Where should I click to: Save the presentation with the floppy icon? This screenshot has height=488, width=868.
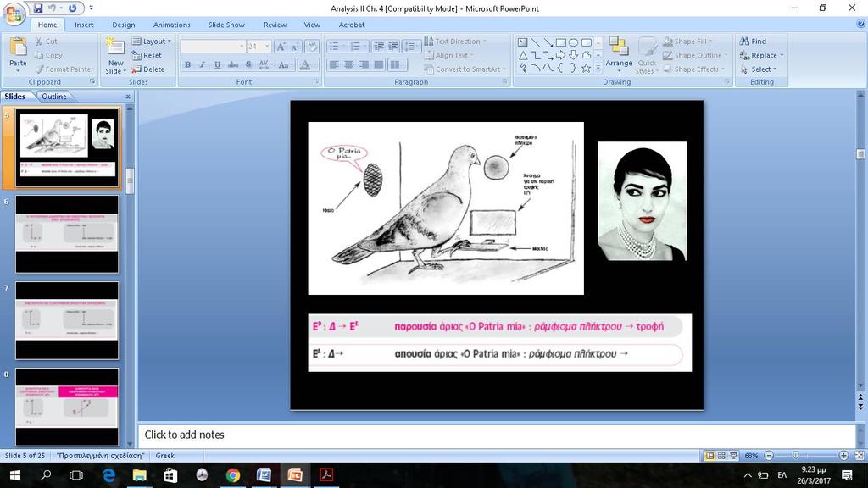tap(37, 8)
